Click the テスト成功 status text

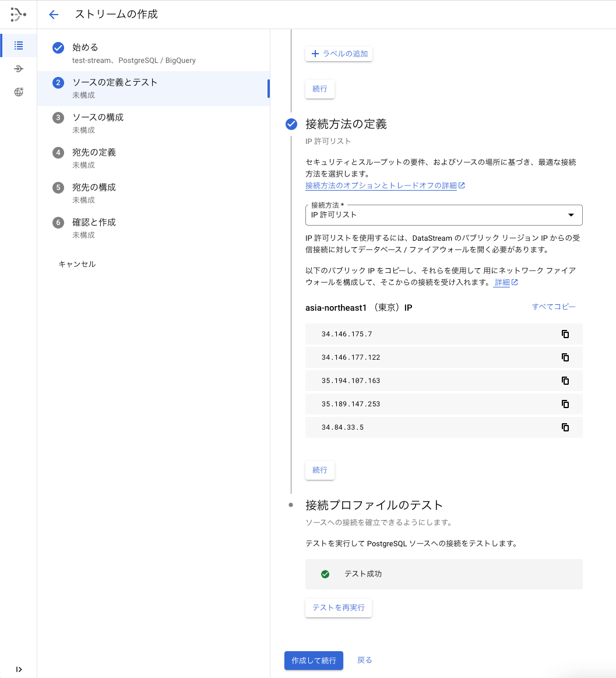(362, 574)
